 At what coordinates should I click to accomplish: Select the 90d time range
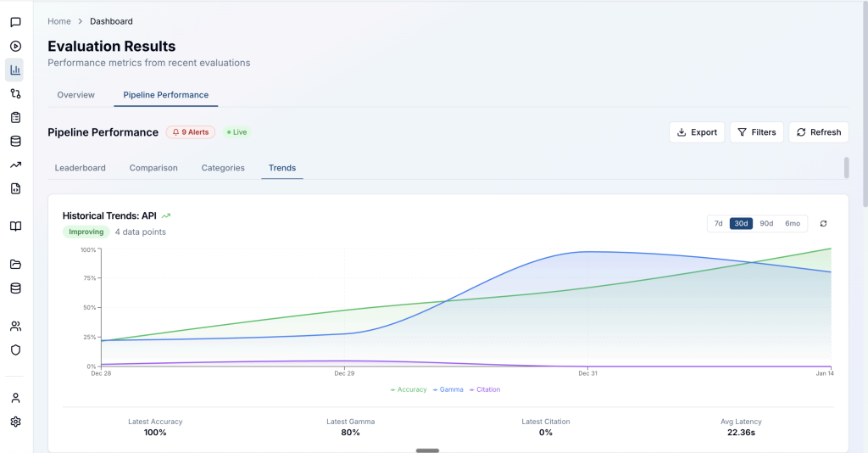pyautogui.click(x=766, y=224)
